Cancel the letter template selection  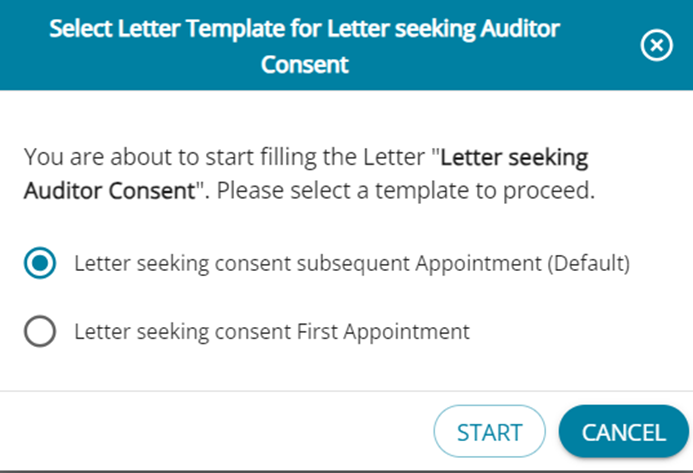click(624, 432)
